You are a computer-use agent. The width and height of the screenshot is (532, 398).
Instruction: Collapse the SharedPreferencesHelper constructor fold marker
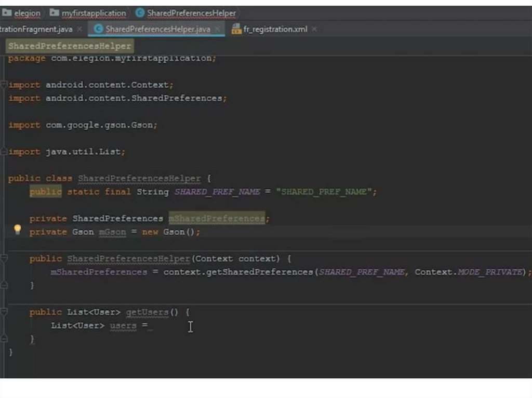tap(4, 258)
